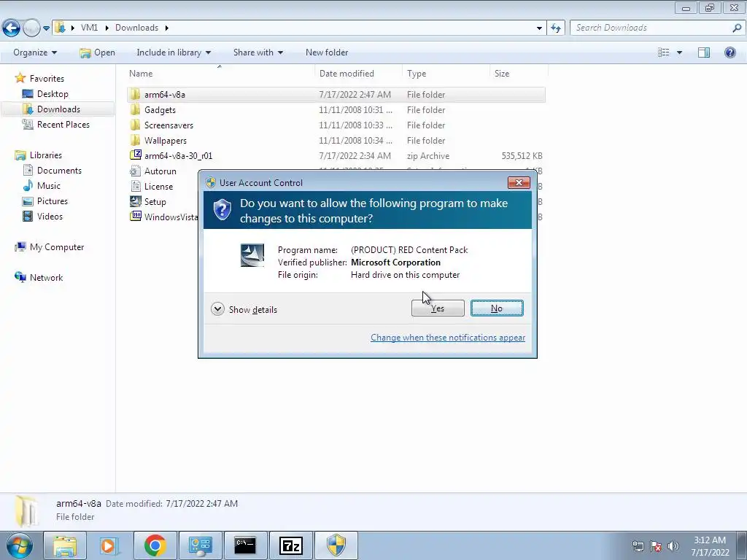The width and height of the screenshot is (747, 560).
Task: Click the UAC shield taskbar icon
Action: coord(336,545)
